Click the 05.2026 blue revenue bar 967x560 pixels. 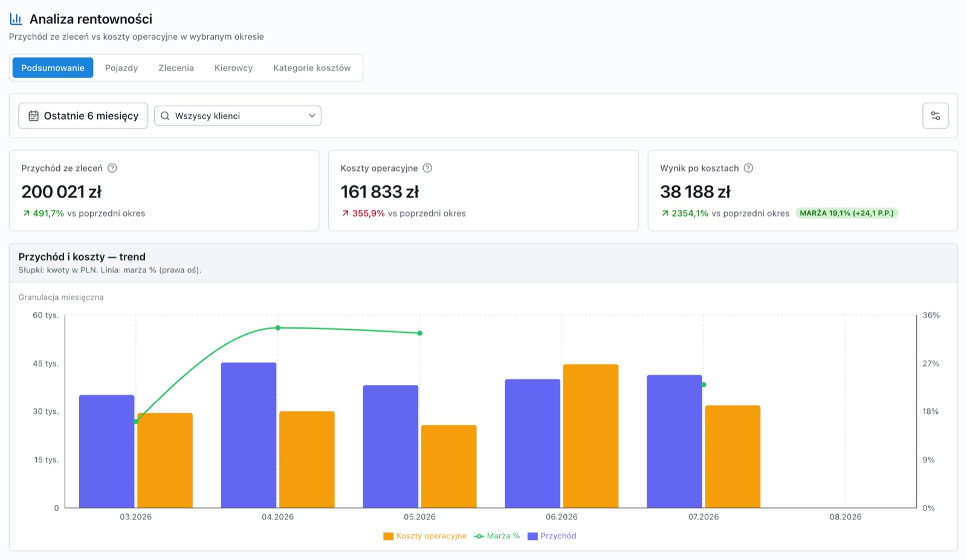(x=391, y=446)
